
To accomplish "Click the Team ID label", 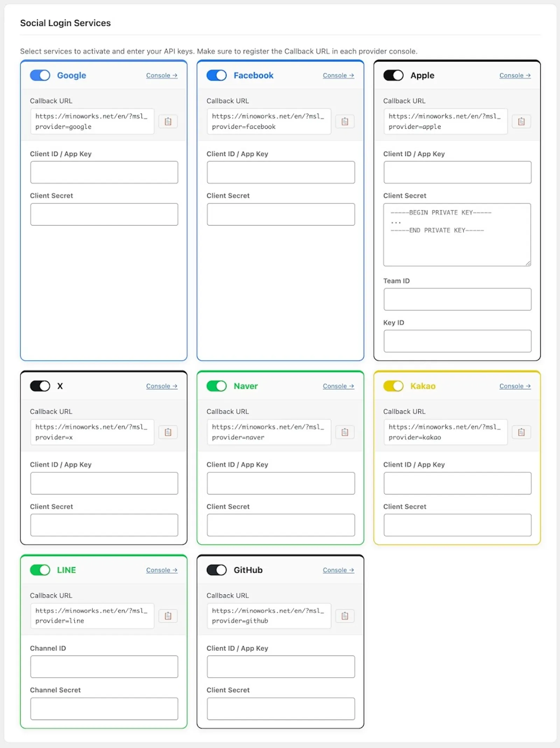I will (397, 281).
